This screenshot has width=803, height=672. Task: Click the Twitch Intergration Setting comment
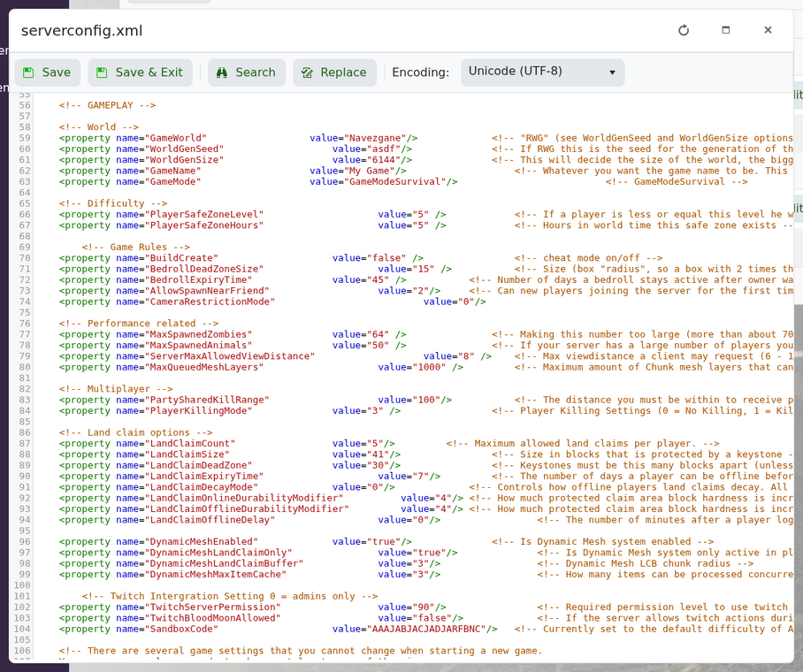coord(230,597)
